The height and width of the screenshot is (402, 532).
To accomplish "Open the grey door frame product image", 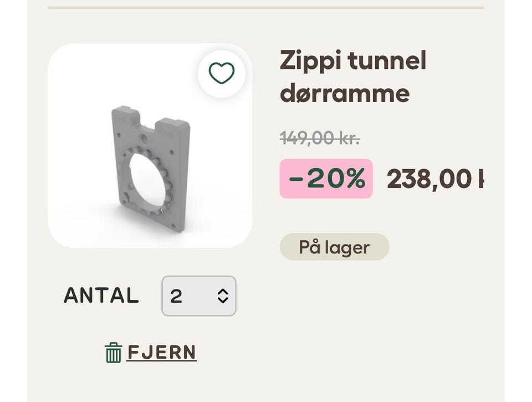I will (150, 166).
